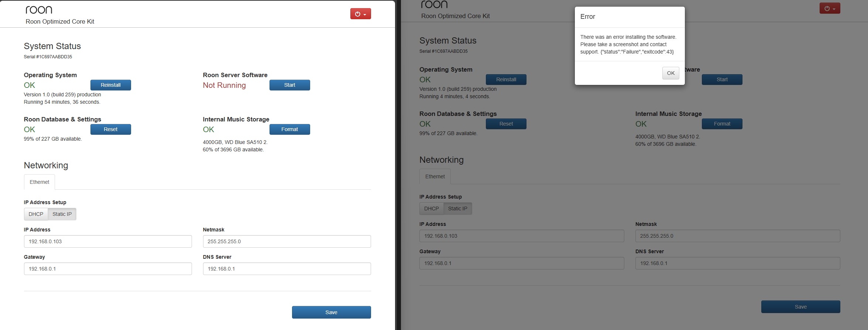Open red power menu in left window
The height and width of the screenshot is (330, 868).
click(x=360, y=14)
